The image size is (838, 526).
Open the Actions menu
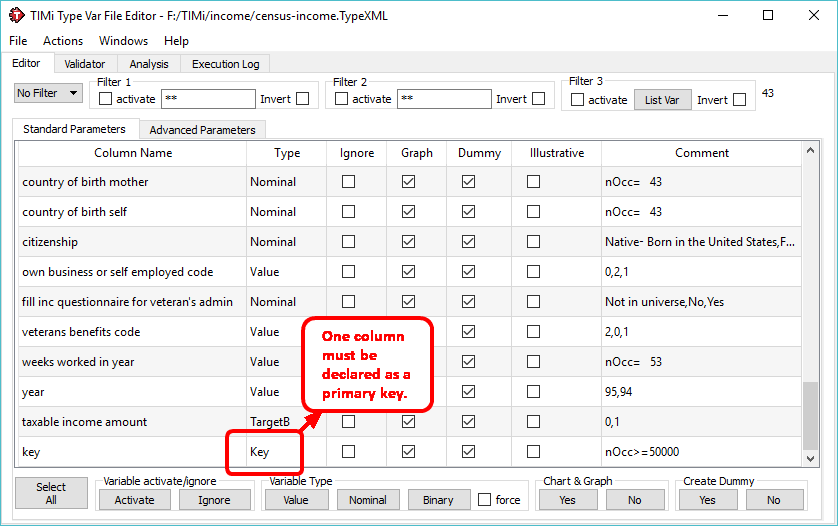click(63, 41)
